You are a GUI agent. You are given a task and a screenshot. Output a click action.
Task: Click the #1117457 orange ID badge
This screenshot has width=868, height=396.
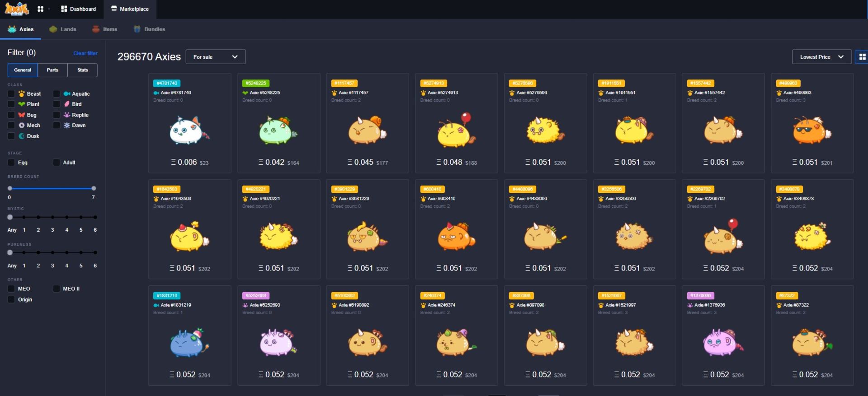coord(344,84)
